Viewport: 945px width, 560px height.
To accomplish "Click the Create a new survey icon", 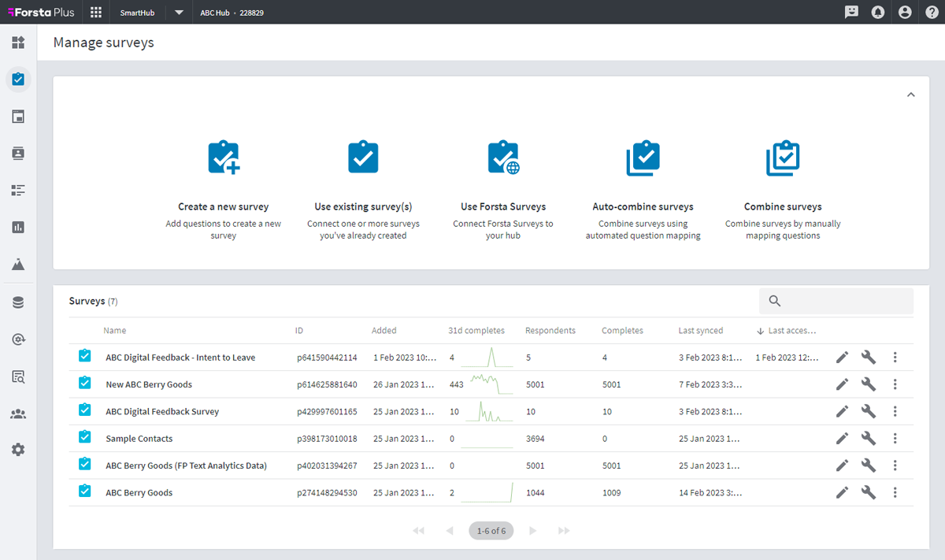I will coord(224,158).
